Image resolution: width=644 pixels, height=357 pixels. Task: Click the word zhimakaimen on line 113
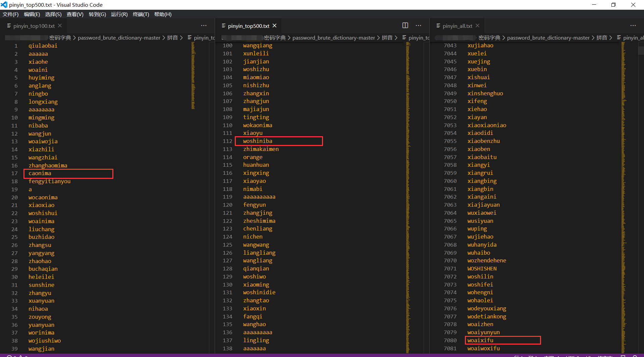[261, 149]
